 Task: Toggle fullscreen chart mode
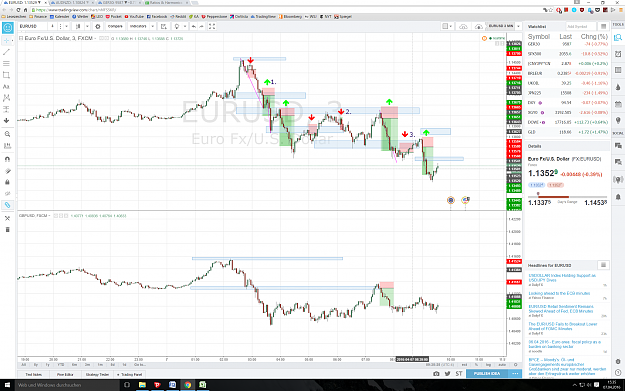(212, 26)
